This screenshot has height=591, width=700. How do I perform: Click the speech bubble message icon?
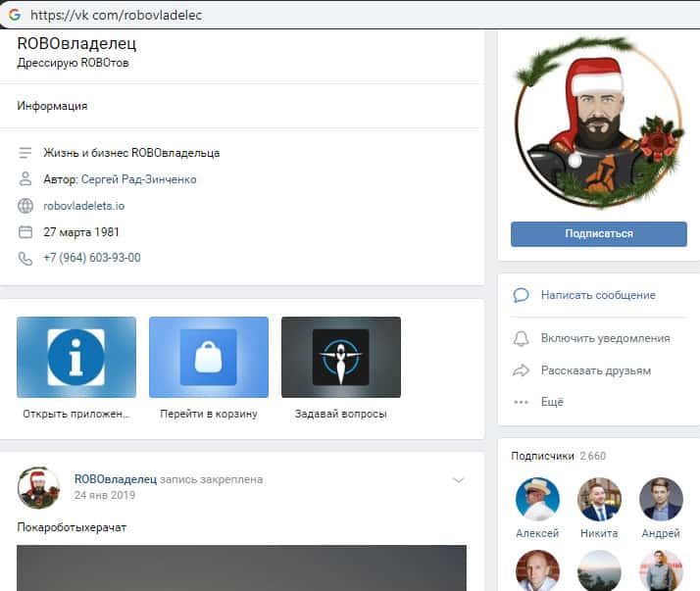coord(521,295)
